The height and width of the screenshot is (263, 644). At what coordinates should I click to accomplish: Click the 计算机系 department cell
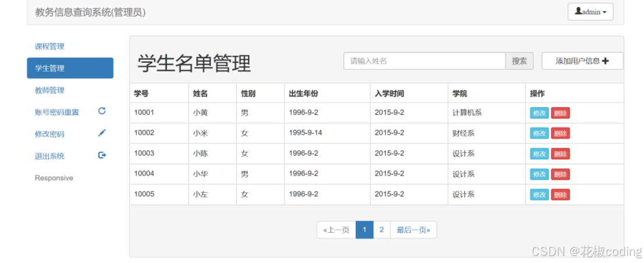(x=467, y=112)
